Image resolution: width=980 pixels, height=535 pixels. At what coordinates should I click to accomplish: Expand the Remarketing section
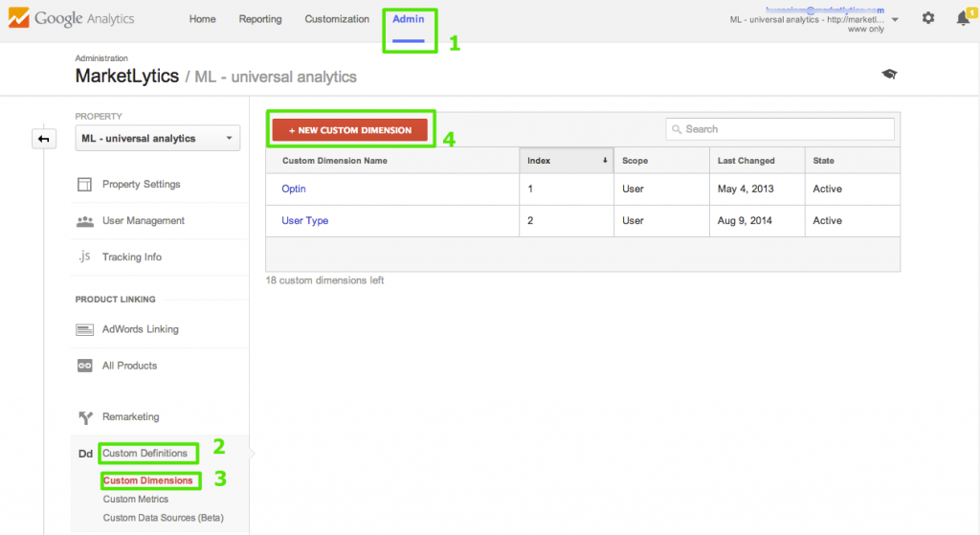point(130,417)
